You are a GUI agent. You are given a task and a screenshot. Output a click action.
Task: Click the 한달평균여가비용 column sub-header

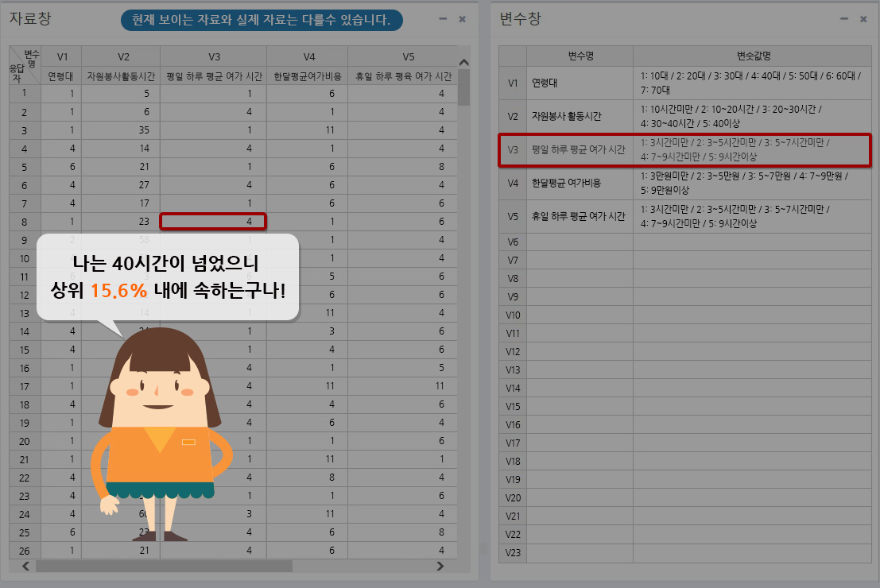coord(308,76)
